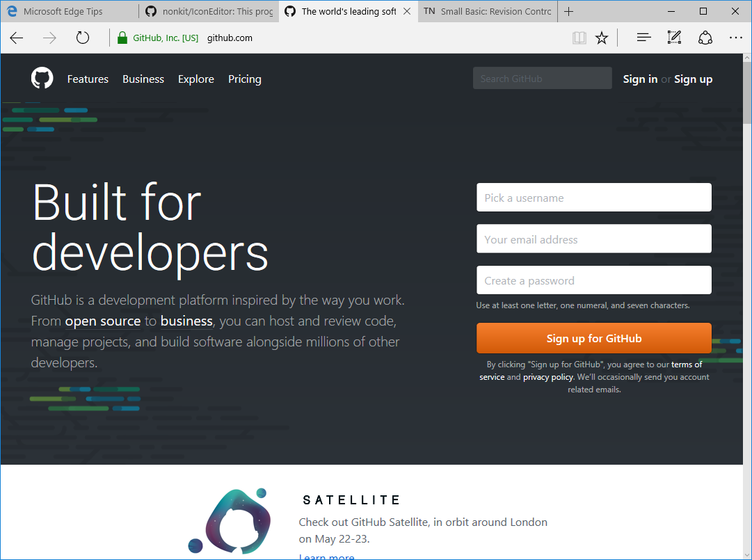
Task: Open Explore in GitHub navigation
Action: click(196, 79)
